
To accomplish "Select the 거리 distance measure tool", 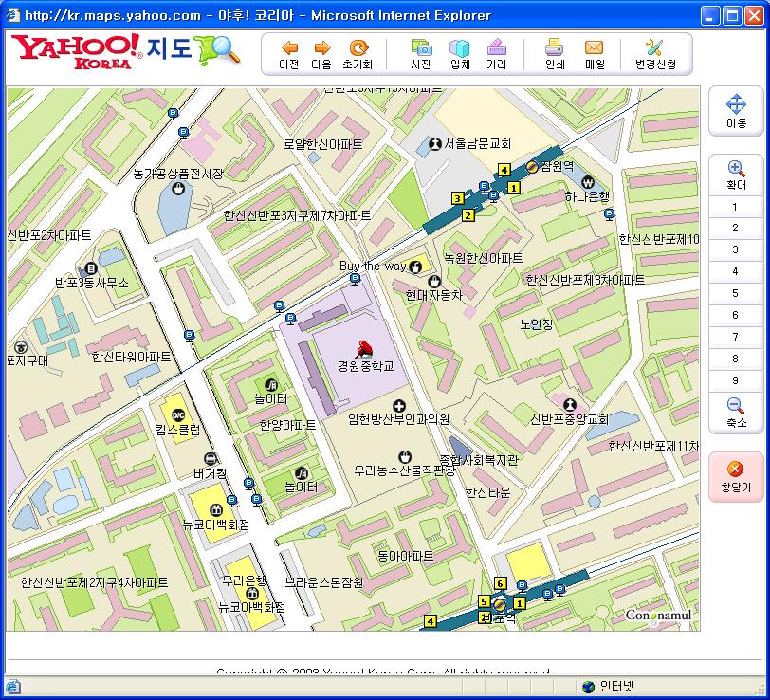I will coord(496,48).
